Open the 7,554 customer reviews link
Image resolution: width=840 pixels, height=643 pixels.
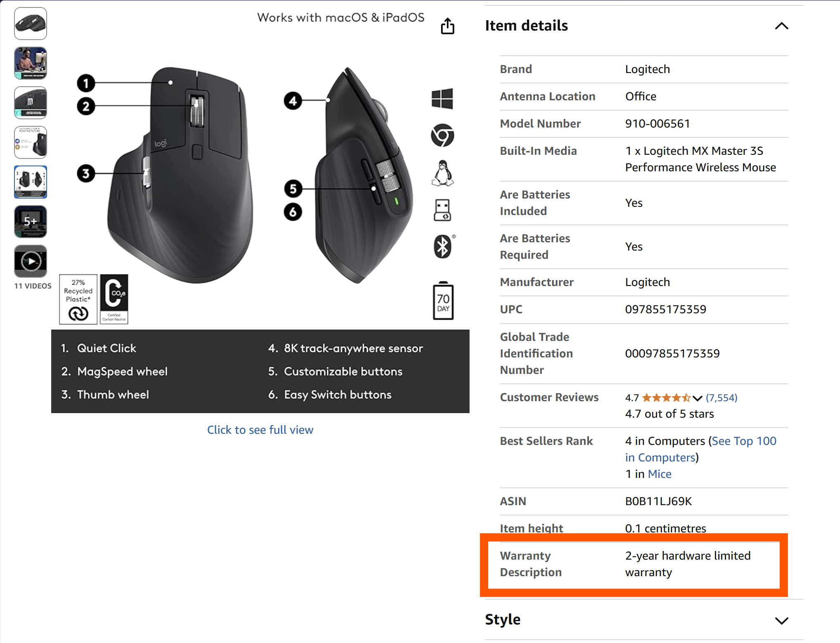pyautogui.click(x=721, y=398)
